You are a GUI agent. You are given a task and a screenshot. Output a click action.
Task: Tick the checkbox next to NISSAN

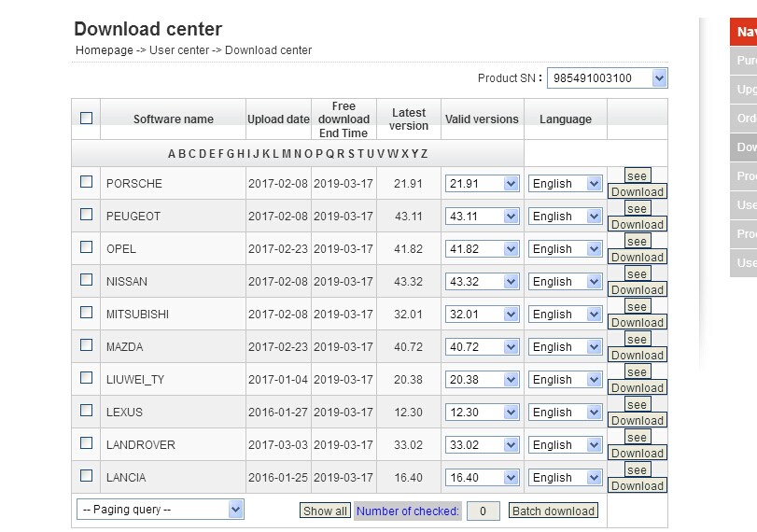[87, 280]
